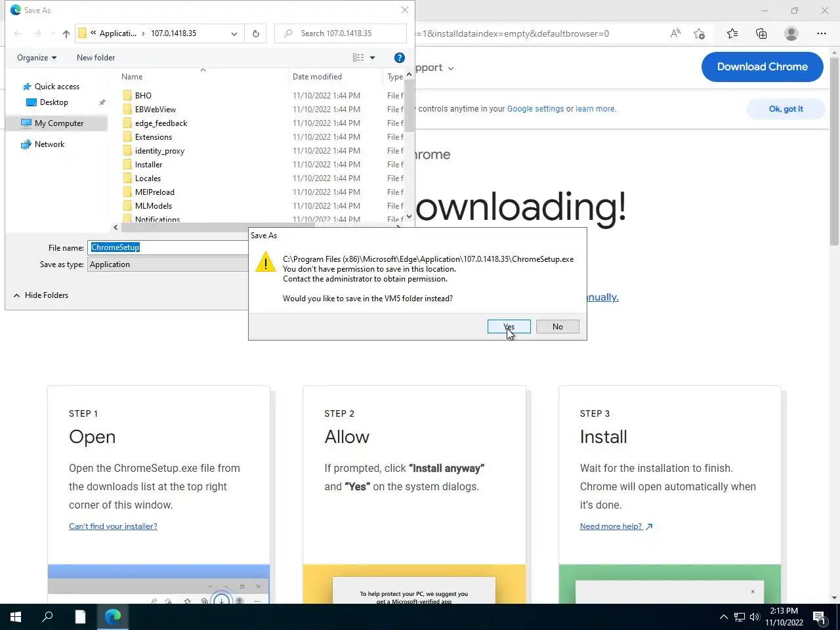Show hidden system tray icons

pyautogui.click(x=723, y=617)
